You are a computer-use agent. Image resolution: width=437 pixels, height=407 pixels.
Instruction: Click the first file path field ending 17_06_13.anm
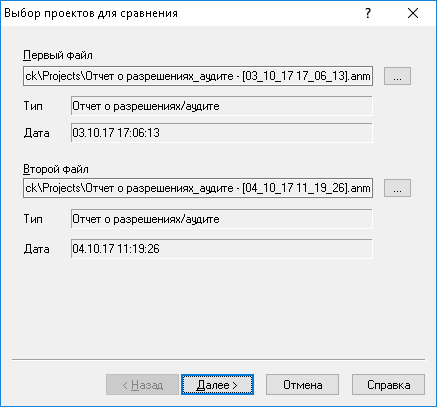click(x=198, y=76)
